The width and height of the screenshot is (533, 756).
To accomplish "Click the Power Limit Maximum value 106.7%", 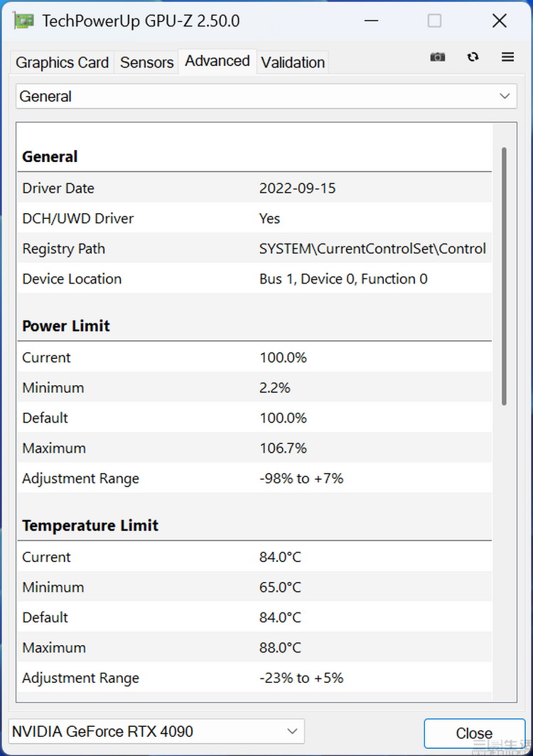I will 284,448.
